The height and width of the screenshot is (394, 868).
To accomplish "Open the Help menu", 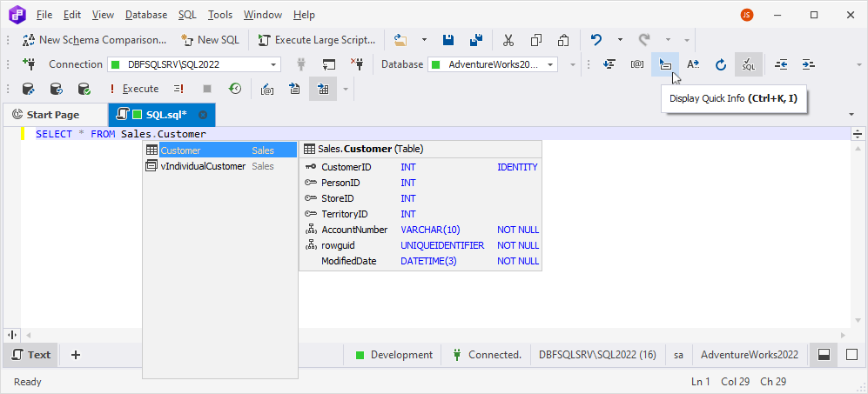I will click(304, 15).
